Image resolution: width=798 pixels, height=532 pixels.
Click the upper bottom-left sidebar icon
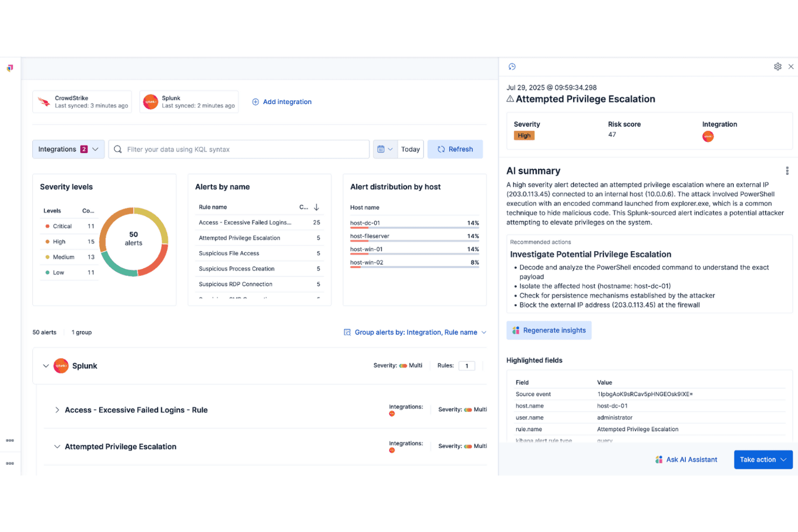coord(10,440)
